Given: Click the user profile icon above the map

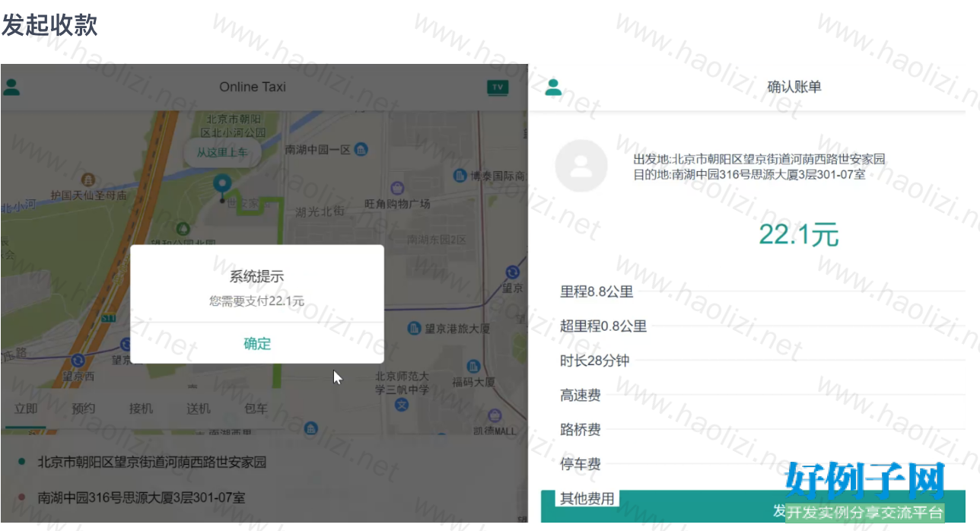Looking at the screenshot, I should click(x=11, y=87).
